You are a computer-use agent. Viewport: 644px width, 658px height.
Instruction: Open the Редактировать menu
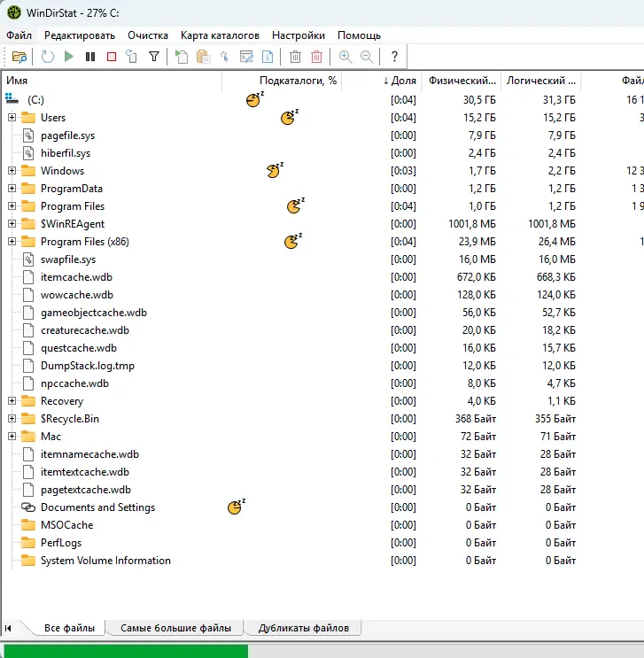tap(80, 35)
